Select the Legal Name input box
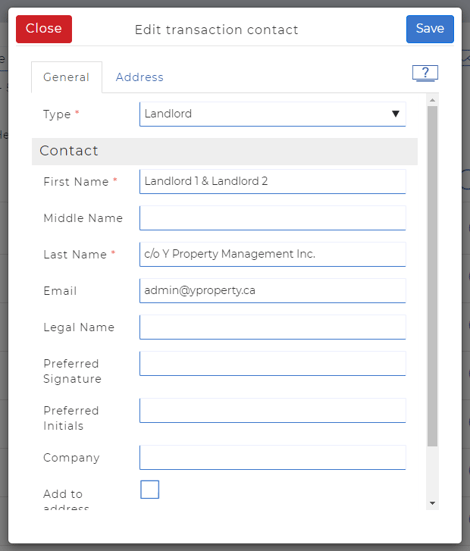The height and width of the screenshot is (551, 470). point(273,327)
